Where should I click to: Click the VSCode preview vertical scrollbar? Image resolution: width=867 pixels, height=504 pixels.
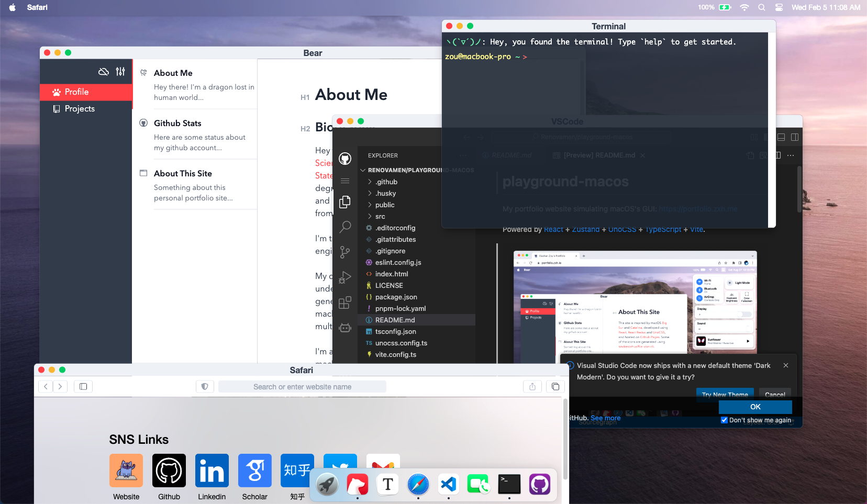799,189
